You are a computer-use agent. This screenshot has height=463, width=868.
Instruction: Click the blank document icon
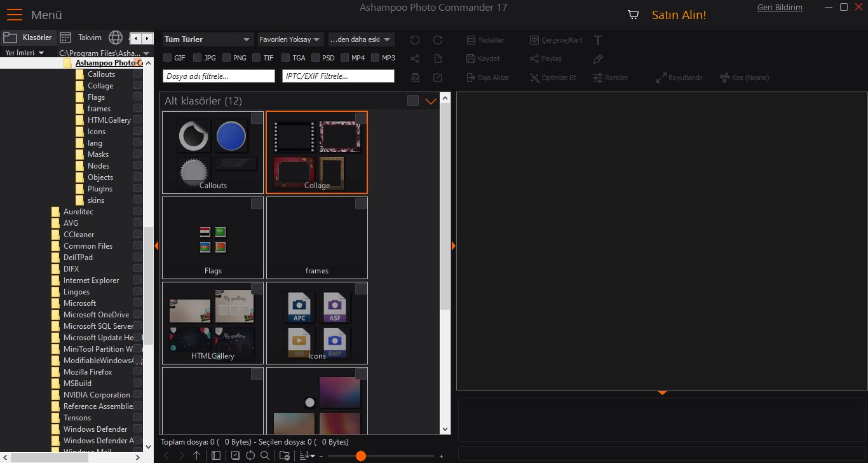click(438, 59)
